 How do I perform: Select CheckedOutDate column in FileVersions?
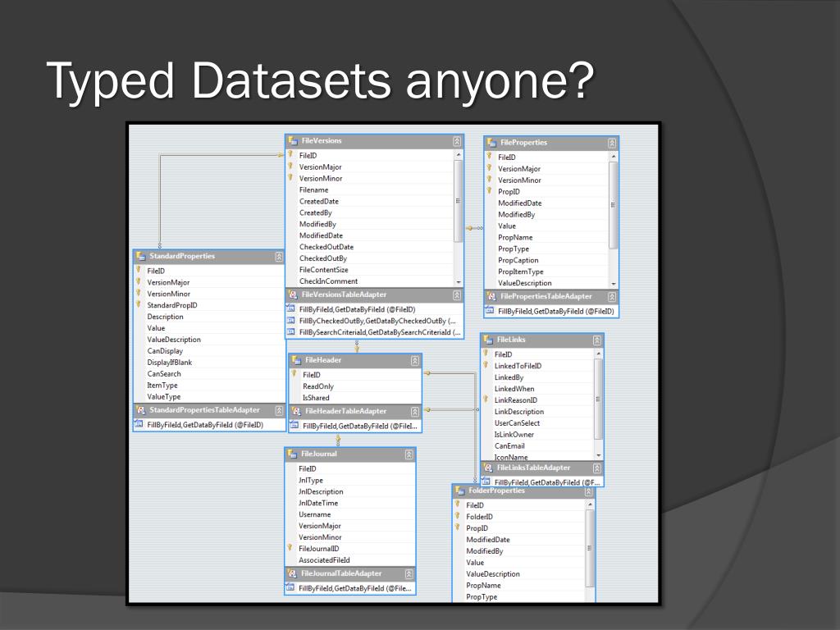tap(326, 247)
